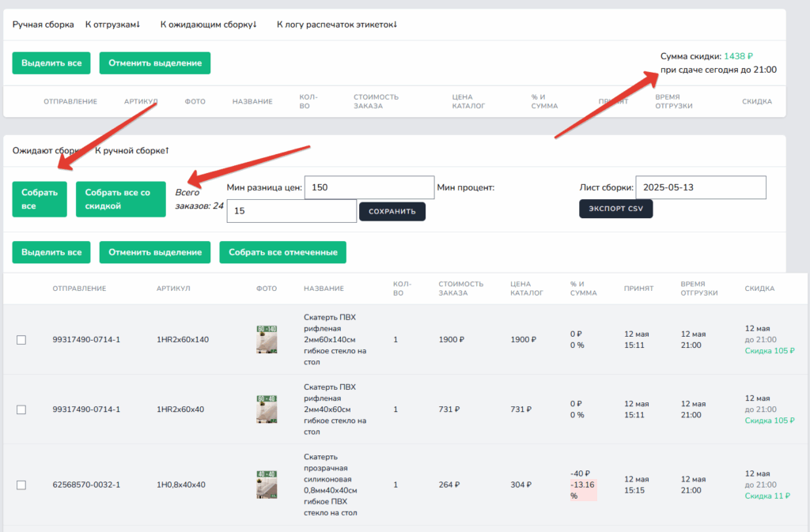Screen dimensions: 810x532
Task: Select all in manual assembly section
Action: pos(51,63)
